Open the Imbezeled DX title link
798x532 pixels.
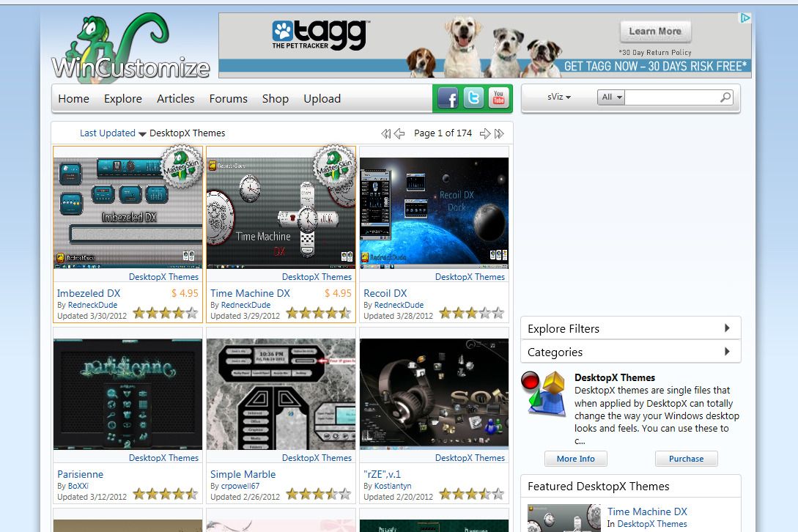[89, 293]
